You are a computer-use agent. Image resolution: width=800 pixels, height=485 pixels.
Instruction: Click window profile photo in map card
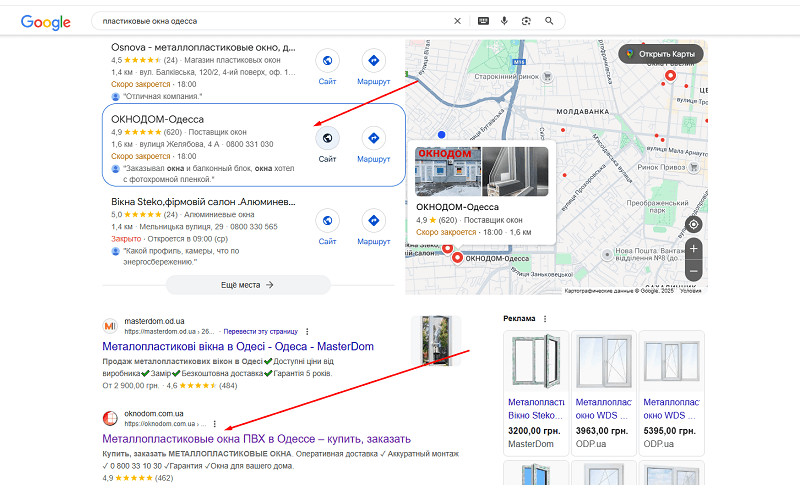tap(515, 172)
